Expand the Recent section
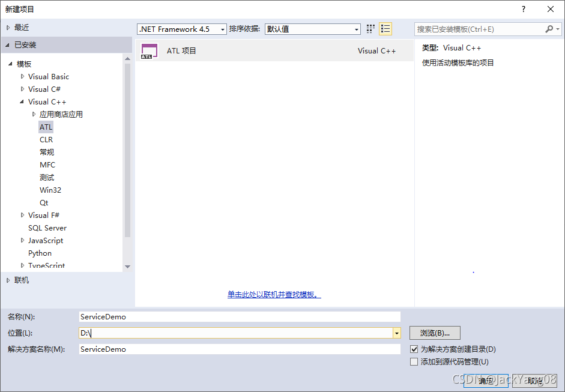The height and width of the screenshot is (392, 565). pyautogui.click(x=8, y=28)
